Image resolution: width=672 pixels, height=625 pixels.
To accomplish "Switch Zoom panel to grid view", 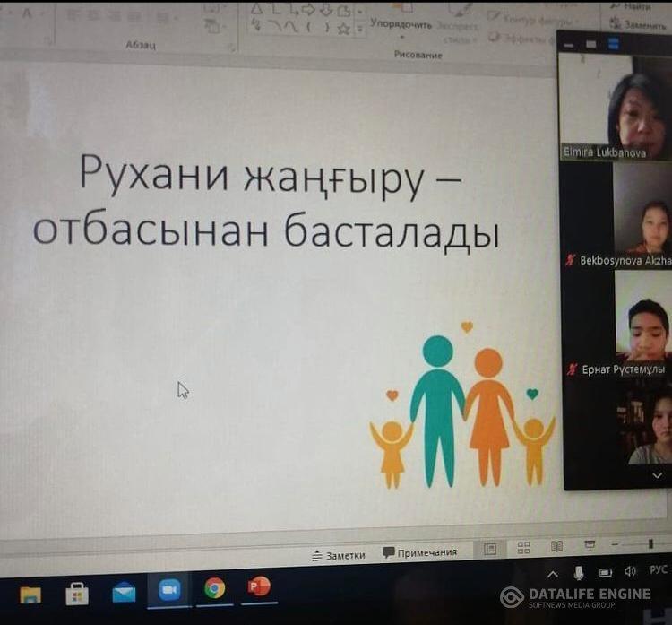I will click(x=614, y=43).
